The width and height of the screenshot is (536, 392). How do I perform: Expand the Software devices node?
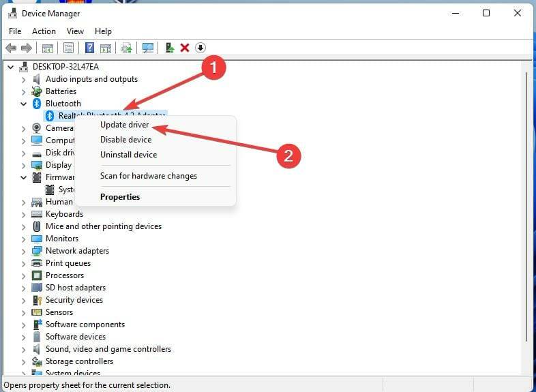click(24, 337)
